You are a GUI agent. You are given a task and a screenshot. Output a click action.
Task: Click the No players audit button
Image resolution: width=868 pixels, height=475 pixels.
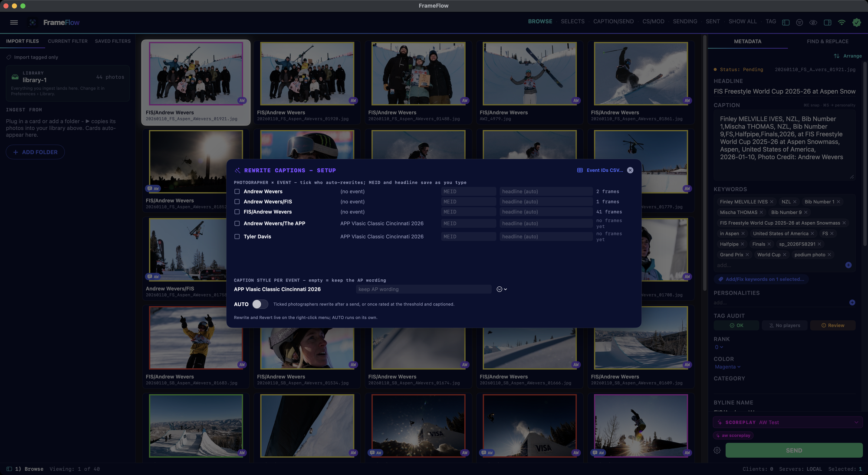coord(785,326)
